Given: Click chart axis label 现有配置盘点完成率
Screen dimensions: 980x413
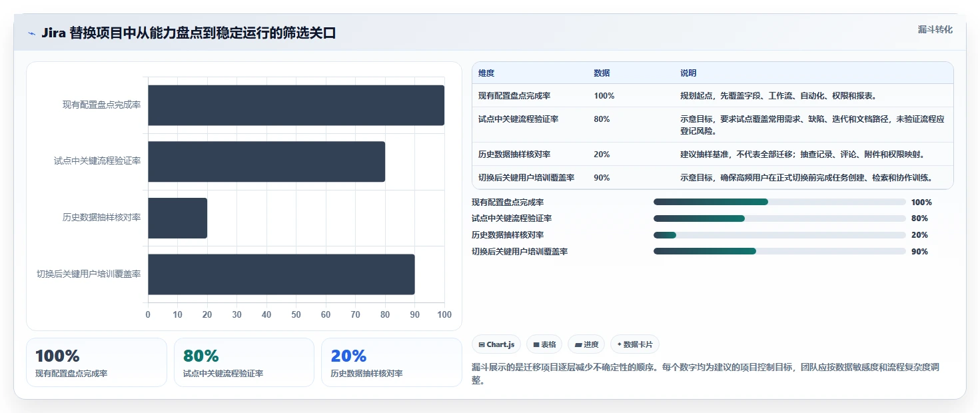Looking at the screenshot, I should [101, 105].
